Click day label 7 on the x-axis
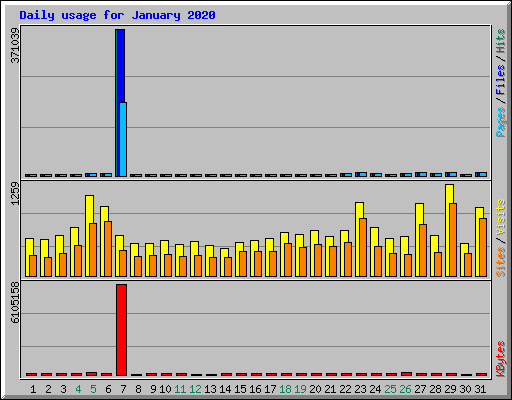Image resolution: width=512 pixels, height=400 pixels. [x=123, y=389]
